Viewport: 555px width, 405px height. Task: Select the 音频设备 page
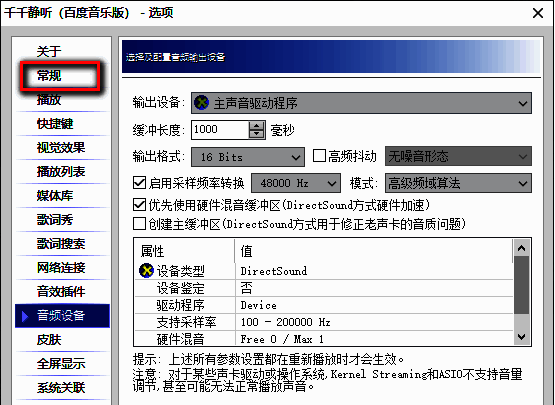tap(62, 316)
